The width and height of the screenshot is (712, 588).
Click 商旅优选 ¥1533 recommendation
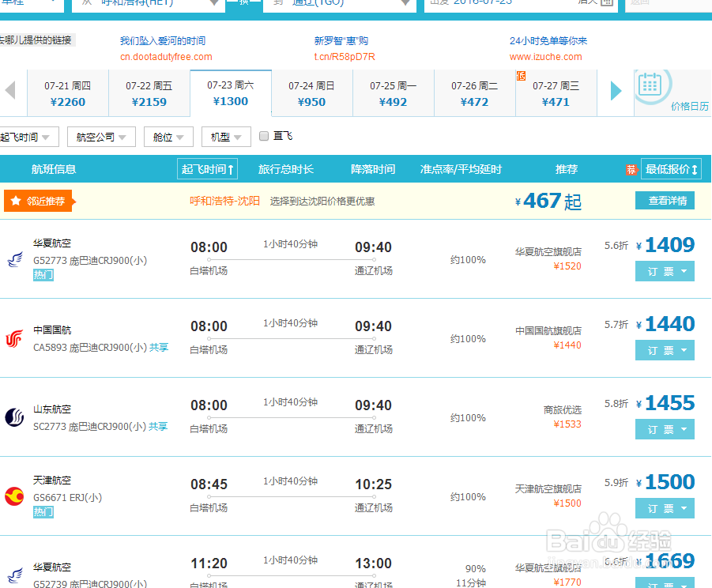pos(563,416)
